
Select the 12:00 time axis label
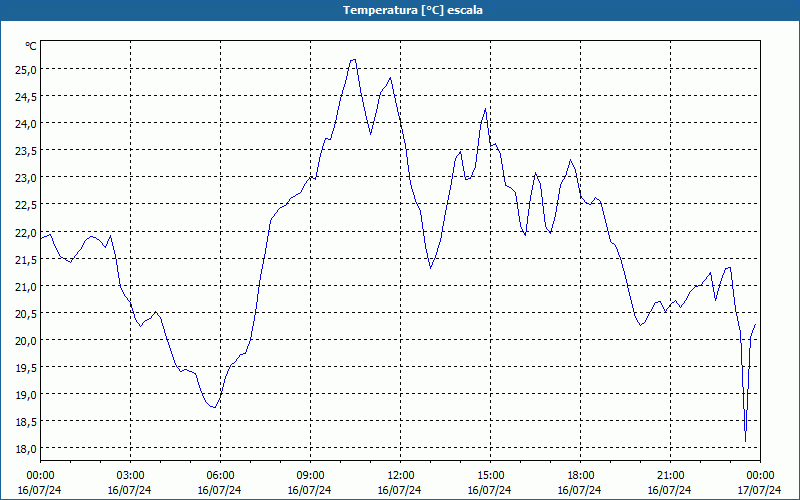[400, 476]
